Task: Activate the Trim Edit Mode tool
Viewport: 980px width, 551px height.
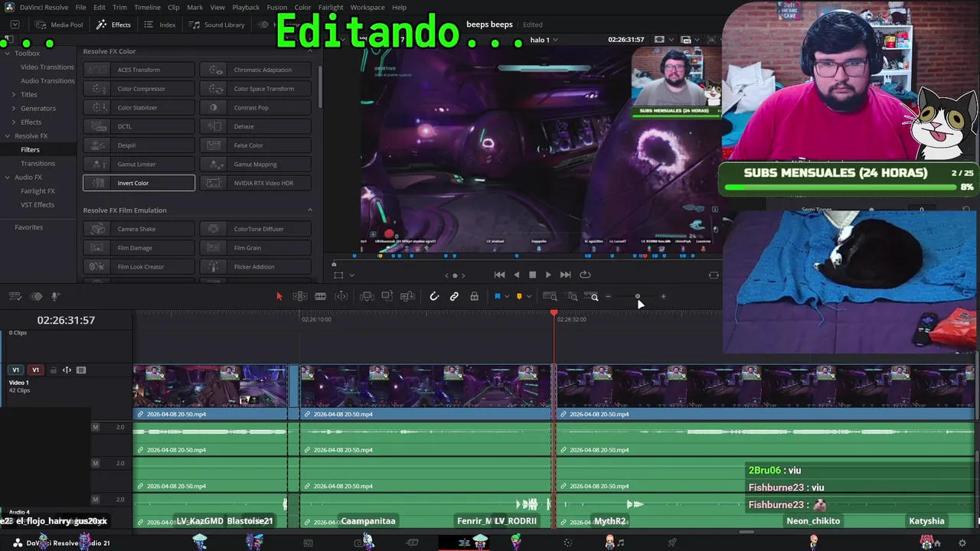Action: pos(300,296)
